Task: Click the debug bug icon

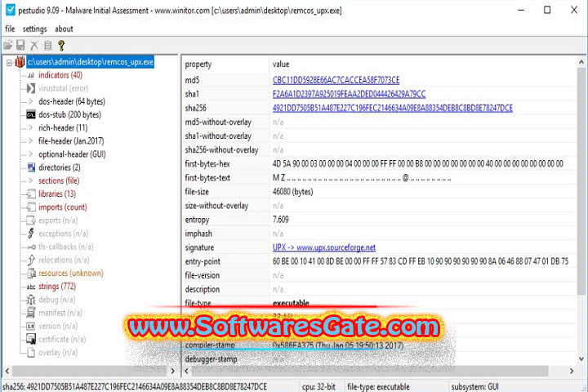Action: [31, 300]
